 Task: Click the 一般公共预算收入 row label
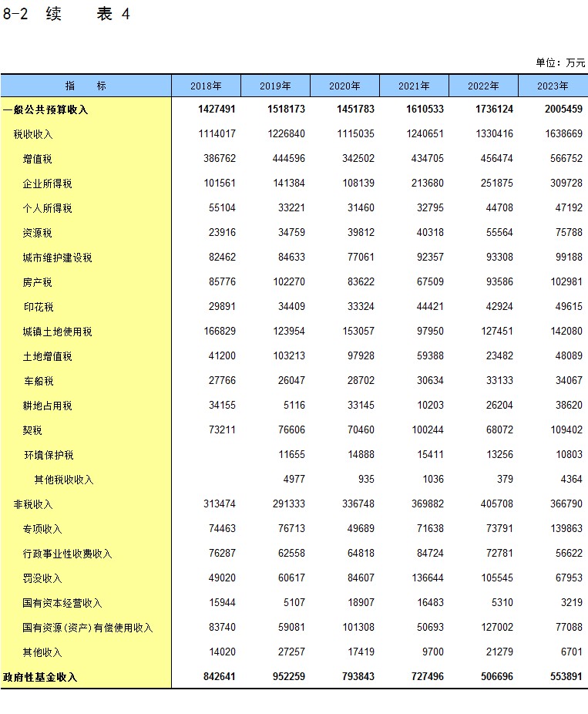click(x=45, y=109)
